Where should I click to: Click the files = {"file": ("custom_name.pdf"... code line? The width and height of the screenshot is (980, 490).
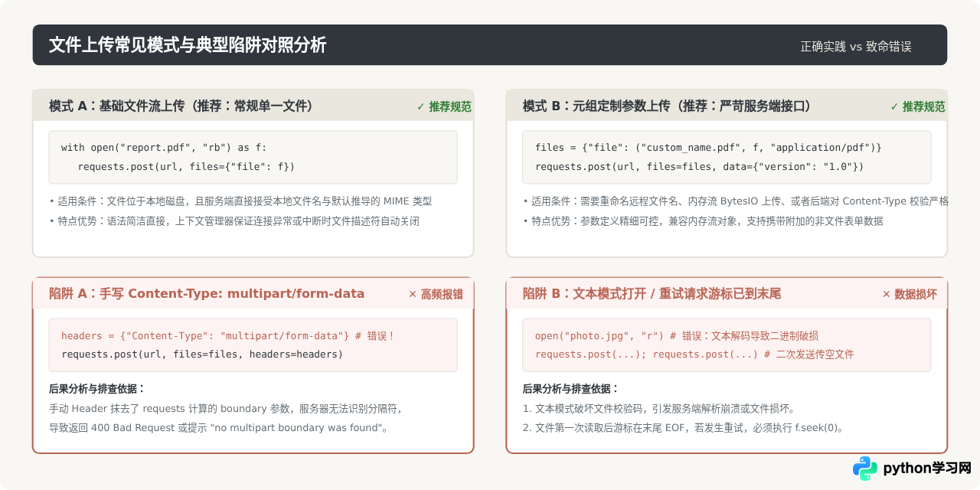[708, 147]
